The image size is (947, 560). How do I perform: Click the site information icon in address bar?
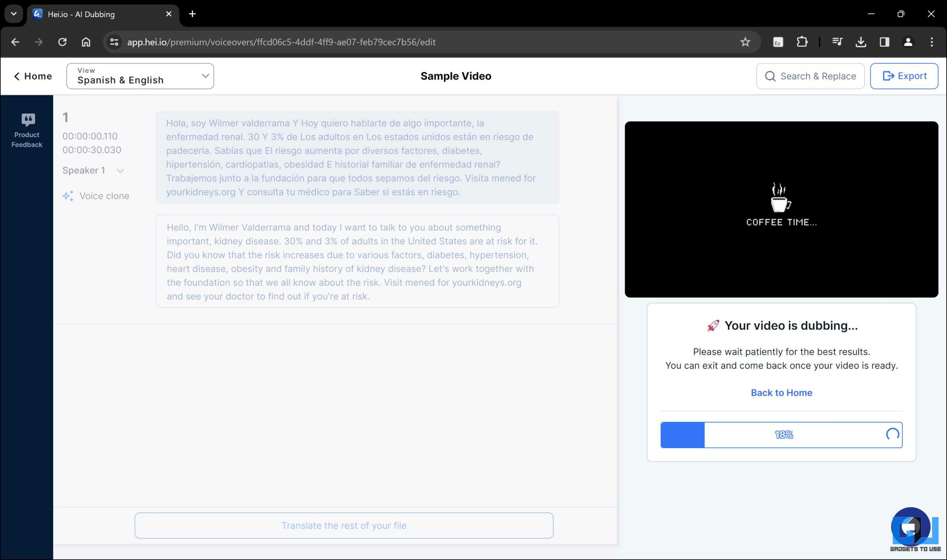tap(114, 42)
